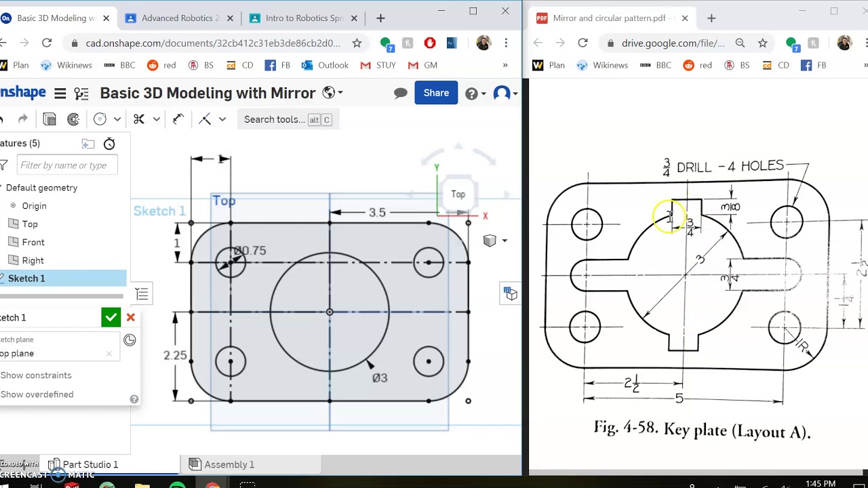Clear the Top plane selection with its small x

coord(108,353)
